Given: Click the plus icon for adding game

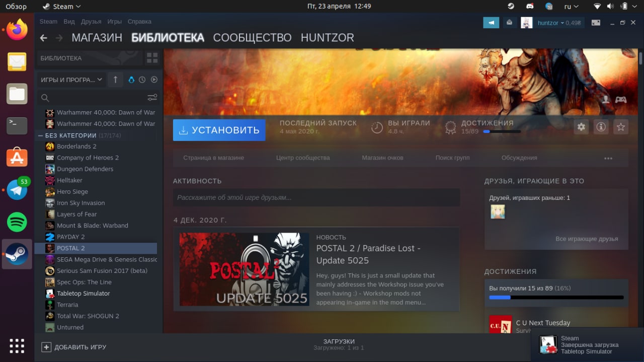Looking at the screenshot, I should [46, 347].
